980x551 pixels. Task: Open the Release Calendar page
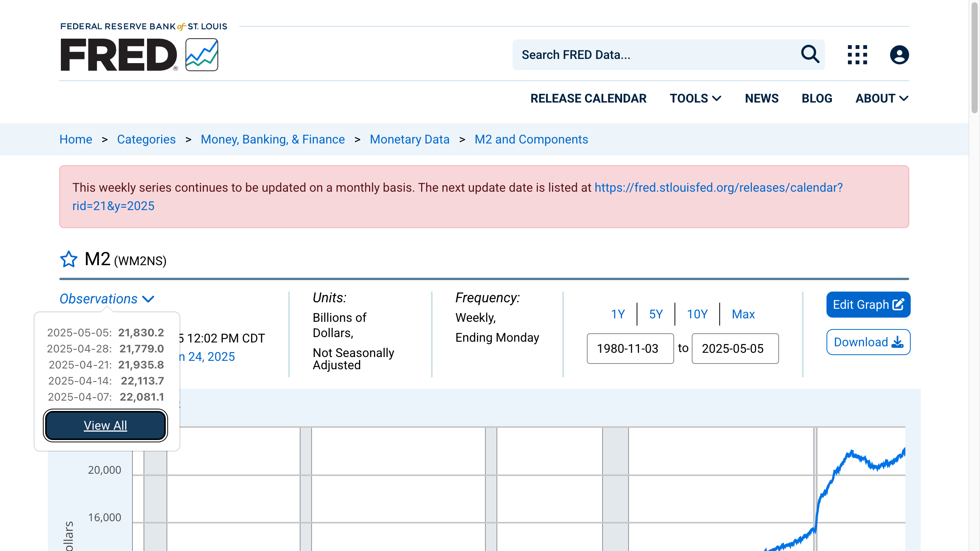click(588, 98)
